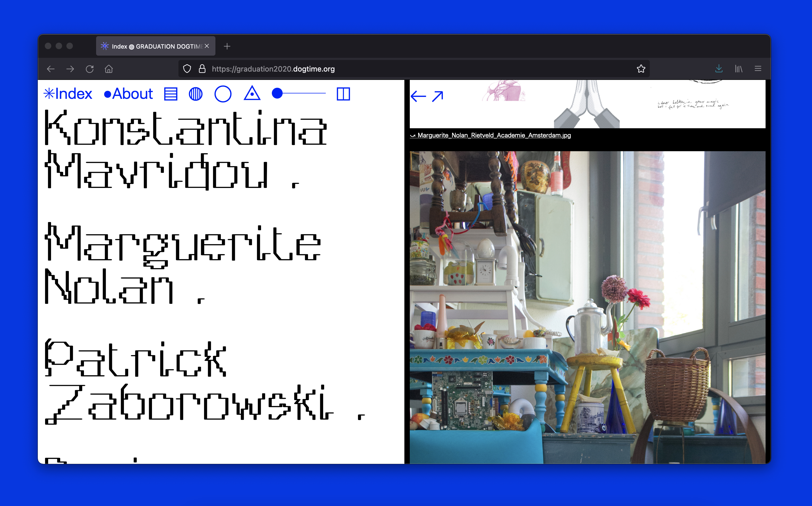Click the empty circle outline icon
812x506 pixels.
[x=223, y=94]
